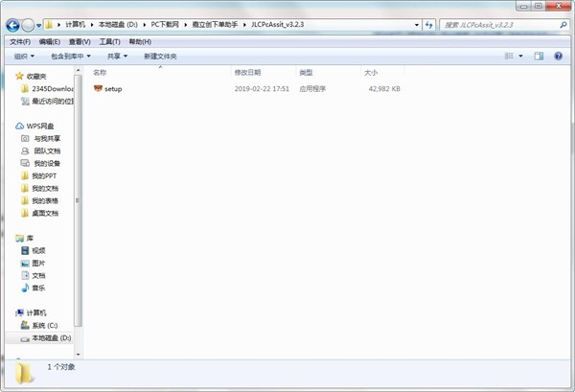The height and width of the screenshot is (392, 575).
Task: Expand breadcrumb arrow after 计算机
Action: [x=92, y=25]
